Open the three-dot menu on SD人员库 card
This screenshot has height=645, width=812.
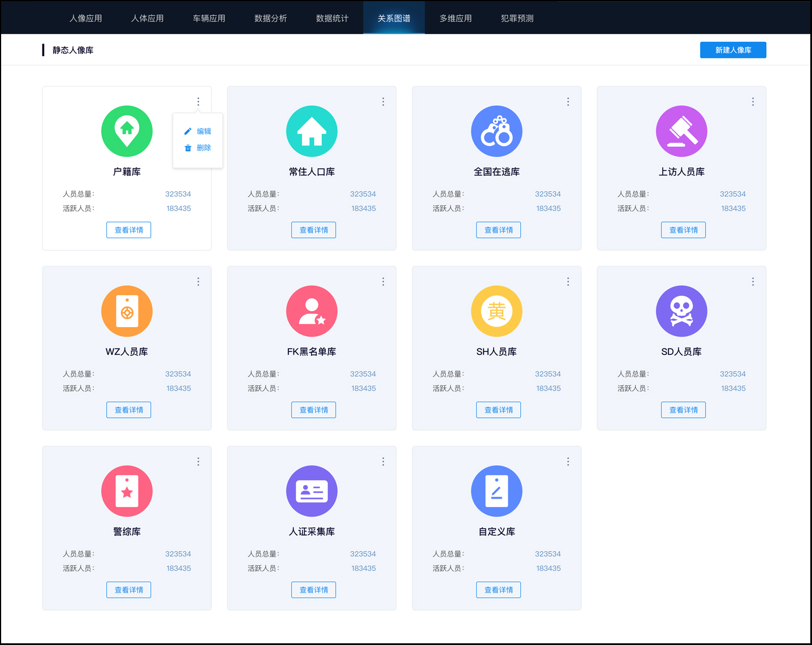753,282
